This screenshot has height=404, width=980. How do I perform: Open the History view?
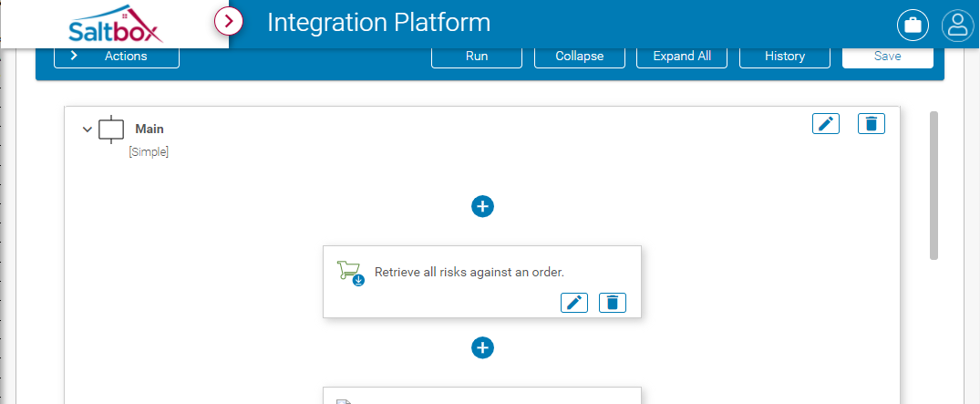785,57
